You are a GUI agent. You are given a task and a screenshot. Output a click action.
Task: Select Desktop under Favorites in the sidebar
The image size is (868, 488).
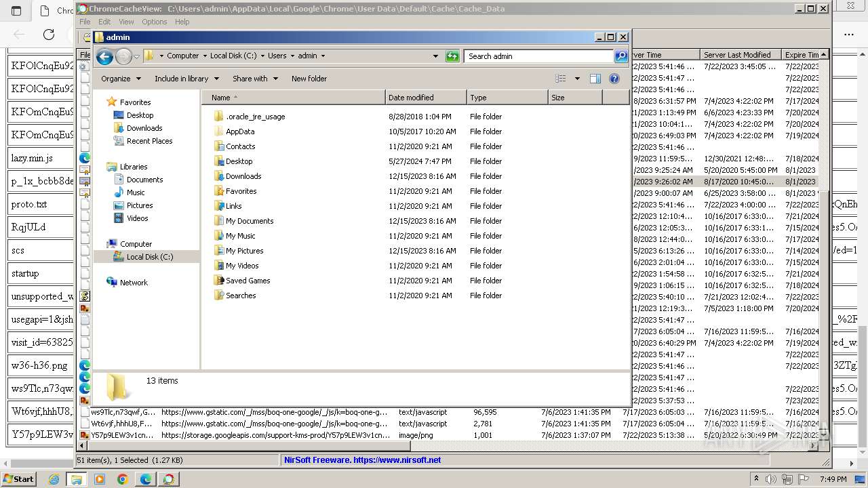click(140, 115)
